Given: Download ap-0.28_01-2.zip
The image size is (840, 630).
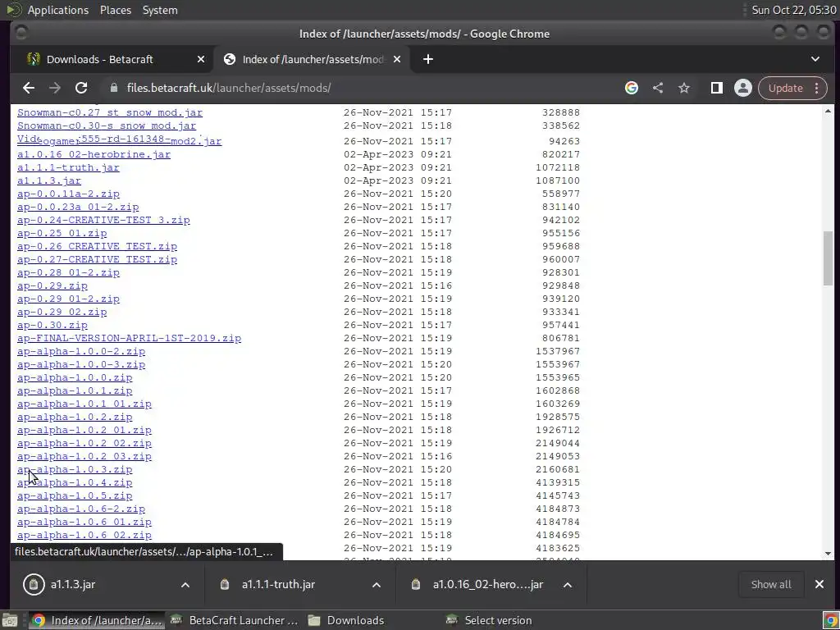Looking at the screenshot, I should point(68,272).
